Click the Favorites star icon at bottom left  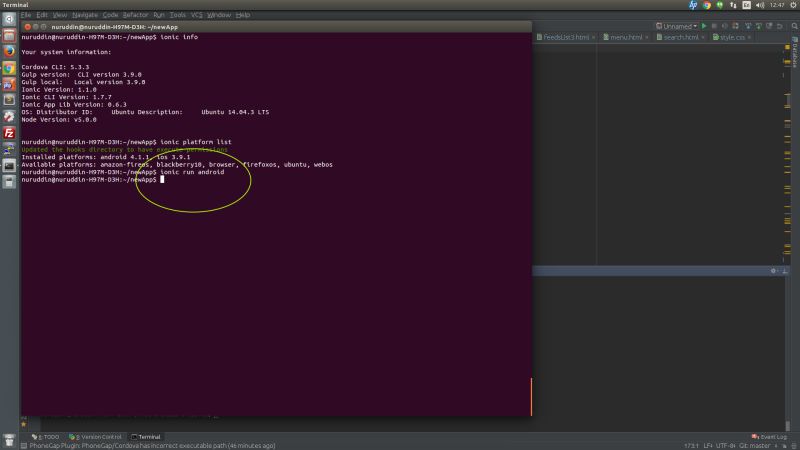(23, 424)
